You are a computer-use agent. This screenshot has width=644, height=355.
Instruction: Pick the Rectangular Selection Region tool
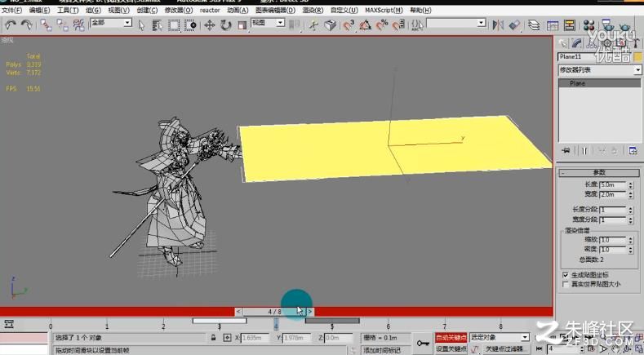tap(174, 25)
